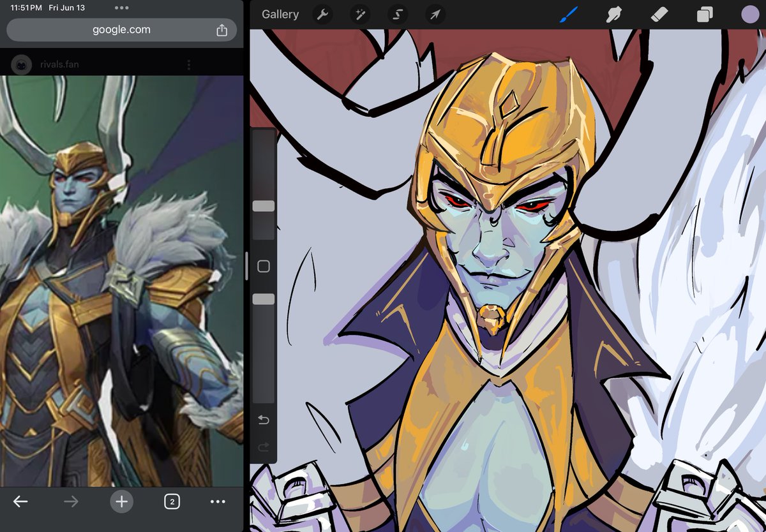Viewport: 766px width, 532px height.
Task: Adjust the brush size slider handle
Action: (x=264, y=206)
